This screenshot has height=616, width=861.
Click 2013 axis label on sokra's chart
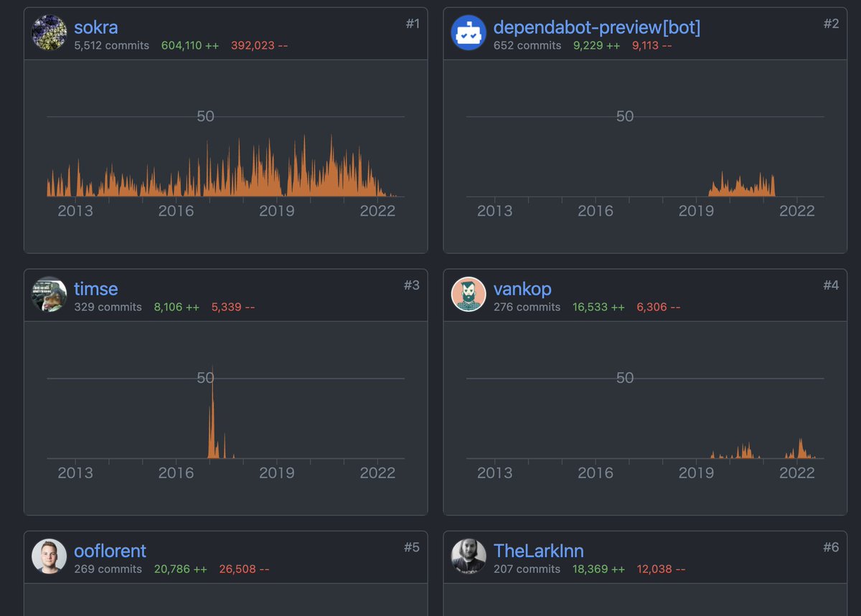[x=75, y=211]
